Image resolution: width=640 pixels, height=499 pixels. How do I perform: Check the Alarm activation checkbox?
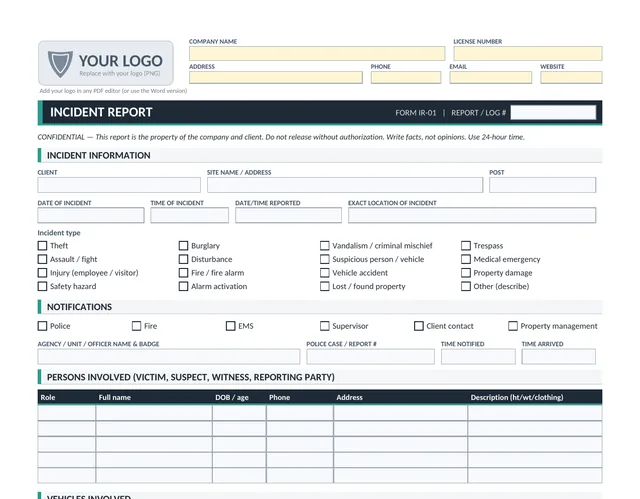tap(184, 286)
